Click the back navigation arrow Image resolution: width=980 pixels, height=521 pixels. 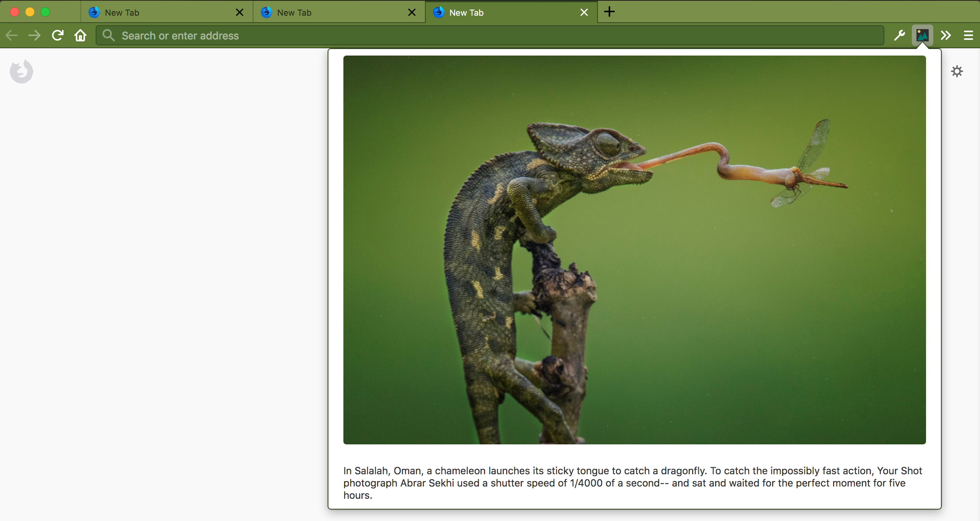11,36
